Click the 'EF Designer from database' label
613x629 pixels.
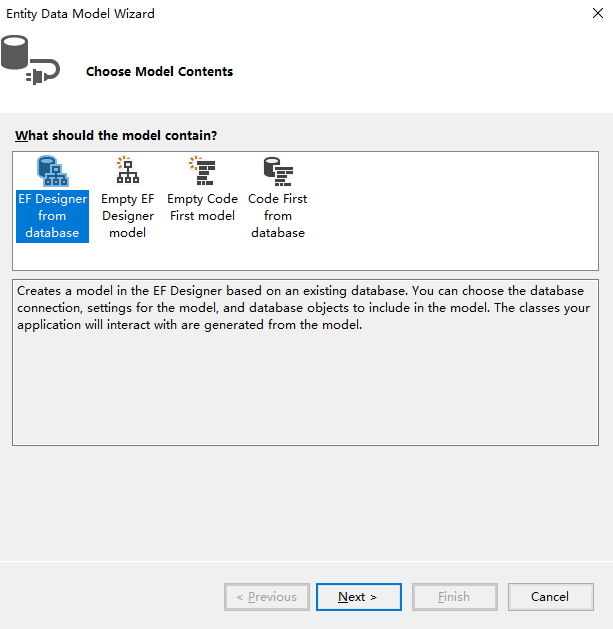point(52,216)
